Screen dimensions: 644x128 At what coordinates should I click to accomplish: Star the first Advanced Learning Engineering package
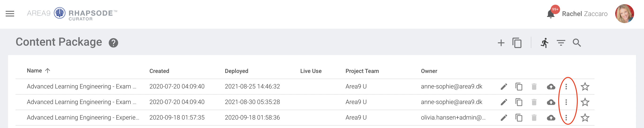point(585,87)
